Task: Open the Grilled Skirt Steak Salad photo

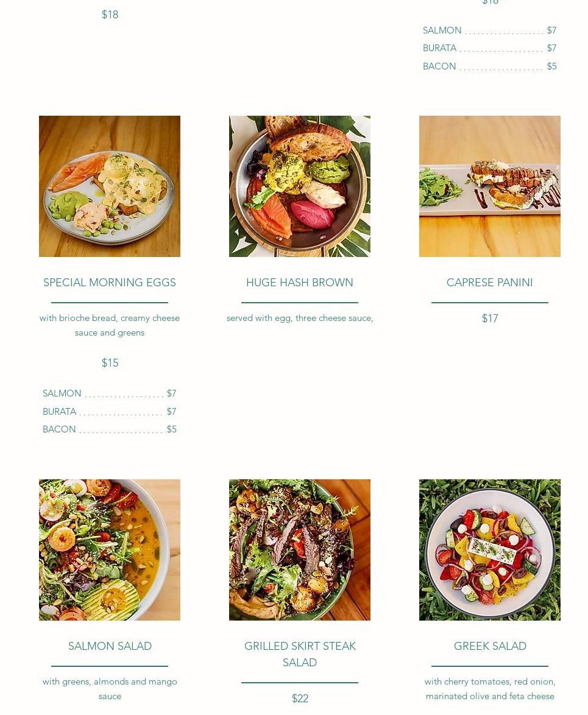Action: click(x=300, y=549)
